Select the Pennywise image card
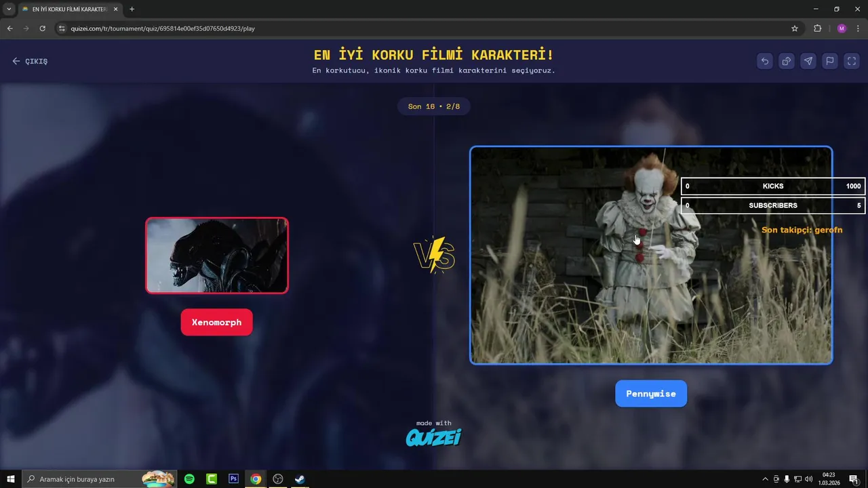 (x=651, y=256)
